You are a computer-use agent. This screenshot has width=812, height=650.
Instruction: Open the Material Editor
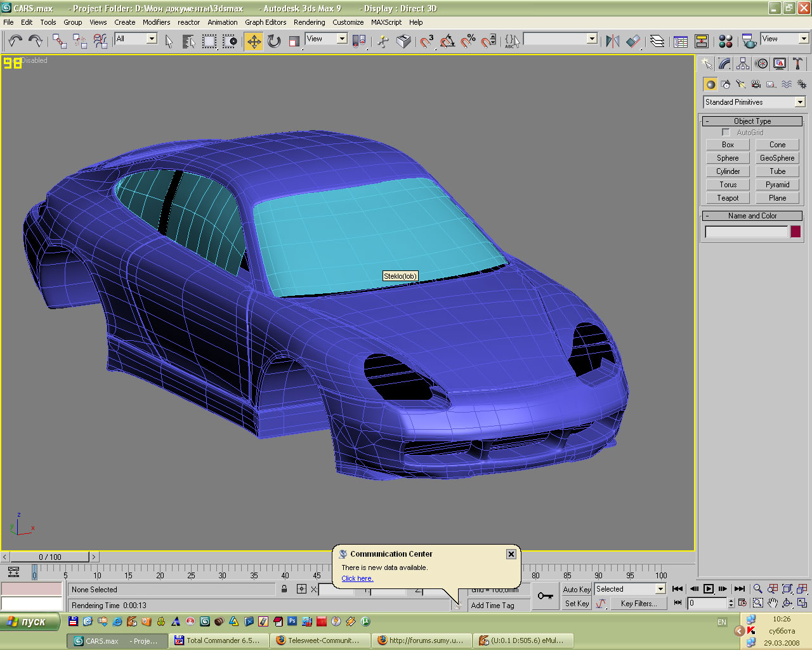coord(726,41)
